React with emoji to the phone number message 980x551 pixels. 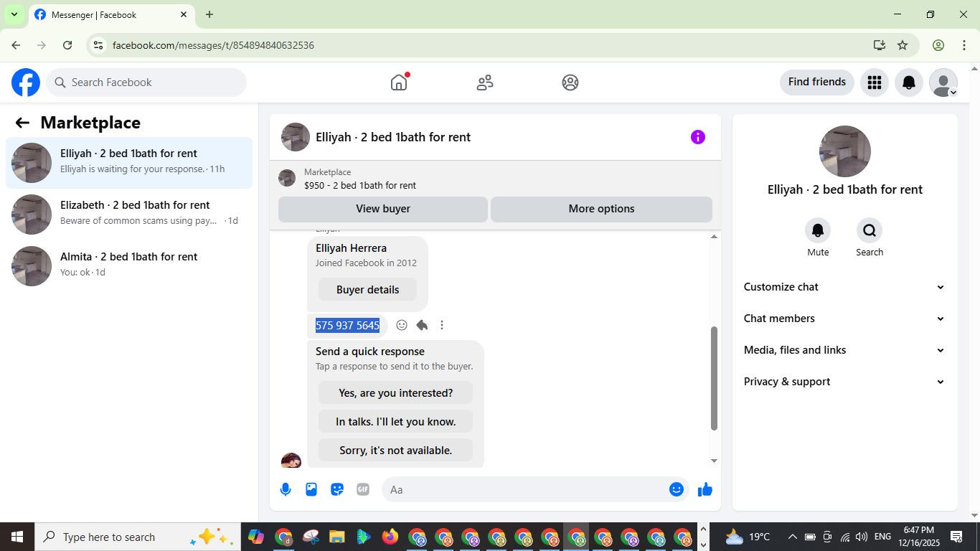pos(402,325)
